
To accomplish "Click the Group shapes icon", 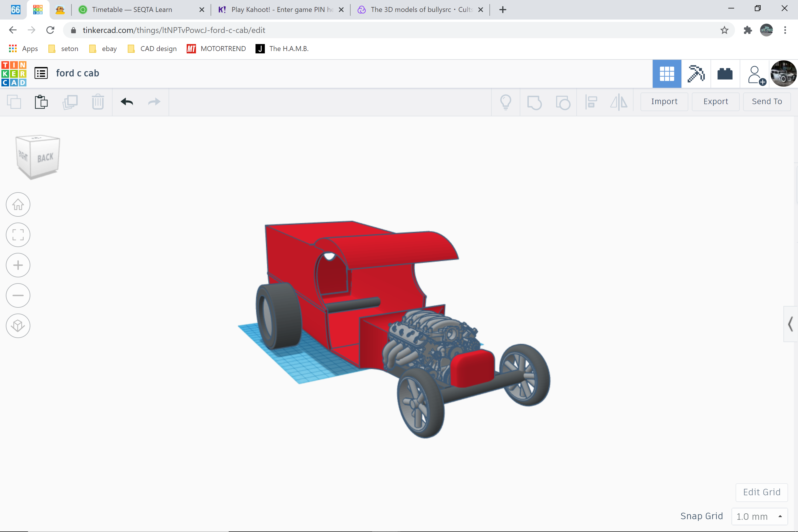I will (x=534, y=102).
